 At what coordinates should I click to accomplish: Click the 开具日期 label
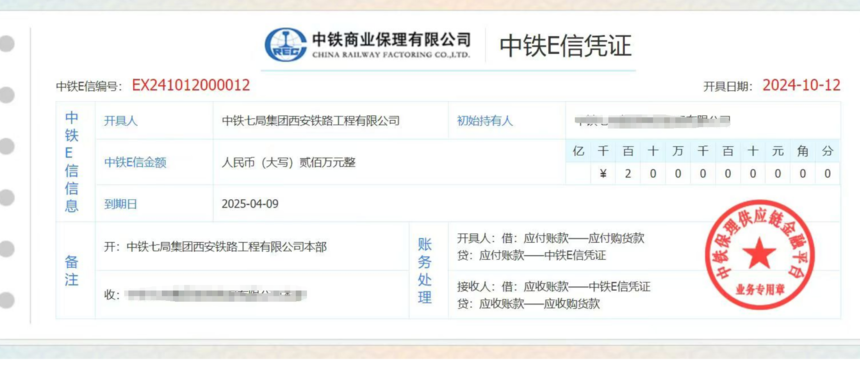[x=729, y=86]
